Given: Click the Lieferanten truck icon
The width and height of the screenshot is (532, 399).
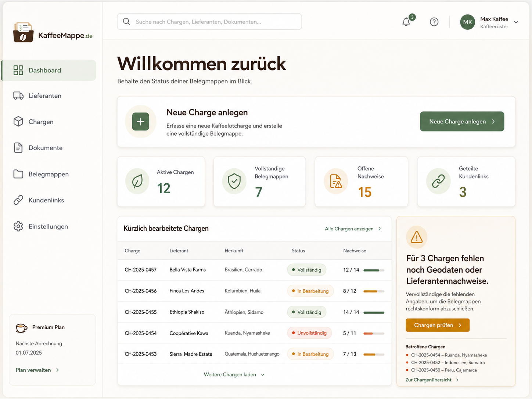Looking at the screenshot, I should click(18, 96).
